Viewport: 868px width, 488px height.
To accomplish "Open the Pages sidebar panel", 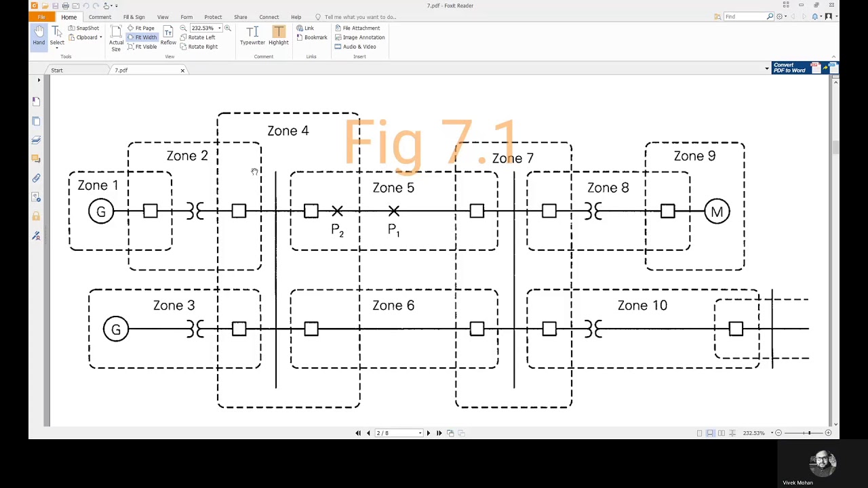I will click(36, 121).
